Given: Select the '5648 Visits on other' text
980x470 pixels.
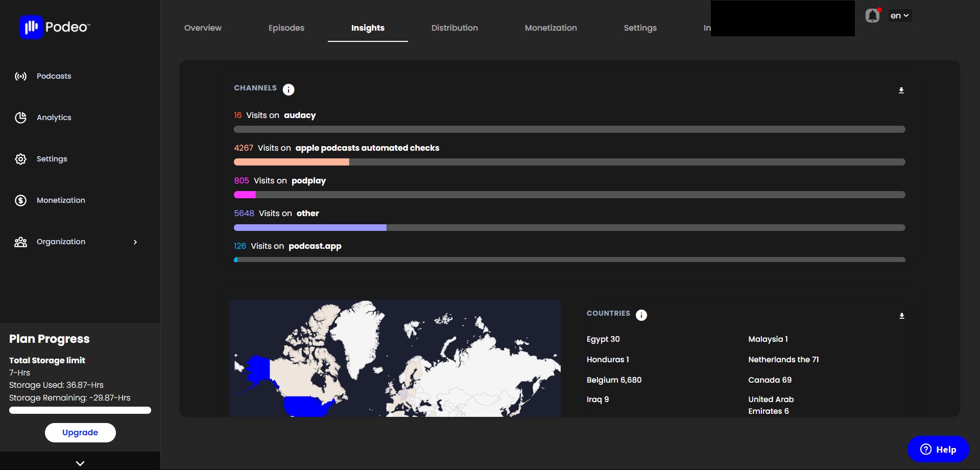Looking at the screenshot, I should pyautogui.click(x=276, y=214).
